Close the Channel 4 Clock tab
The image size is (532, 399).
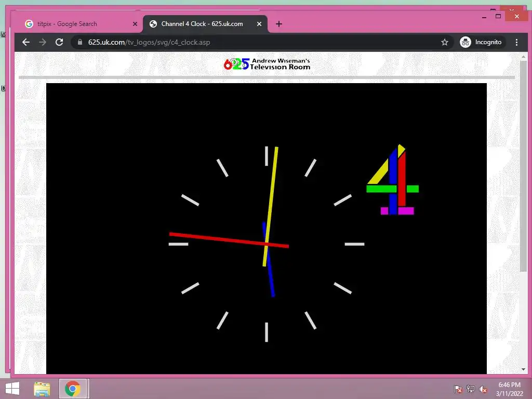pos(259,24)
